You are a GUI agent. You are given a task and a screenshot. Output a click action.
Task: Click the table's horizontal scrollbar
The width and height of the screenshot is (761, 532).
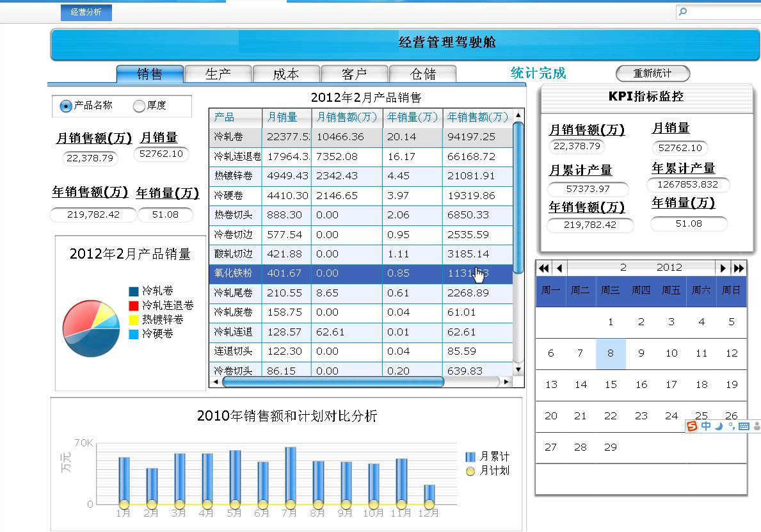click(x=333, y=382)
